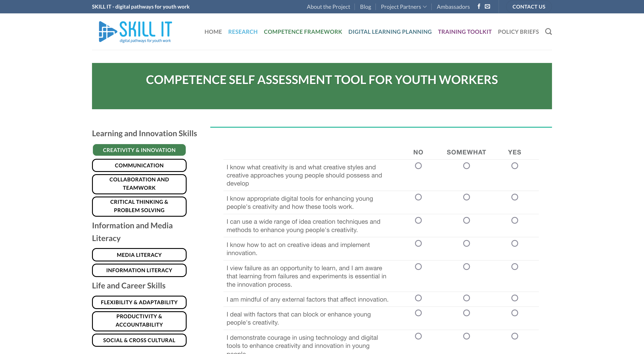Image resolution: width=644 pixels, height=354 pixels.
Task: Open the Critical Thinking & Problem Solving section
Action: coord(139,206)
